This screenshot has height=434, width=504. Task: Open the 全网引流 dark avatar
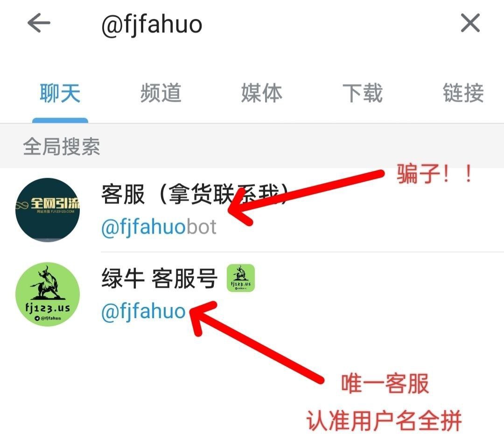coord(48,210)
